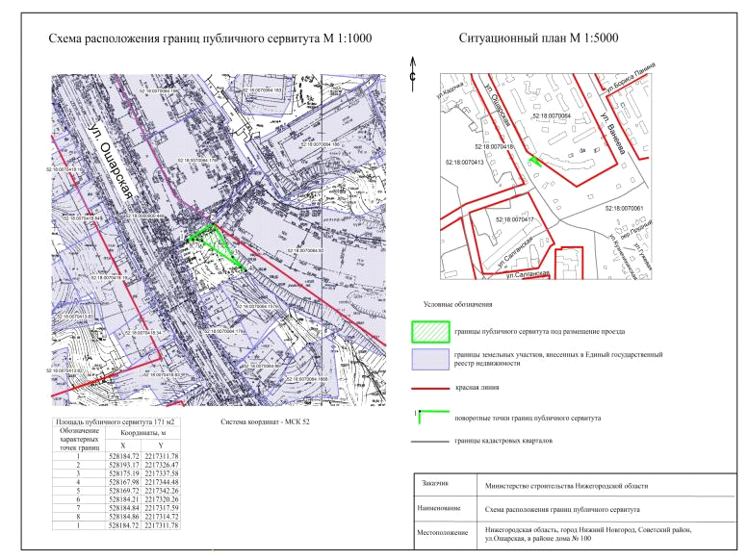Click cadastral quarter '52:18:0070061' label
Viewport: 748px width, 560px height.
624,209
